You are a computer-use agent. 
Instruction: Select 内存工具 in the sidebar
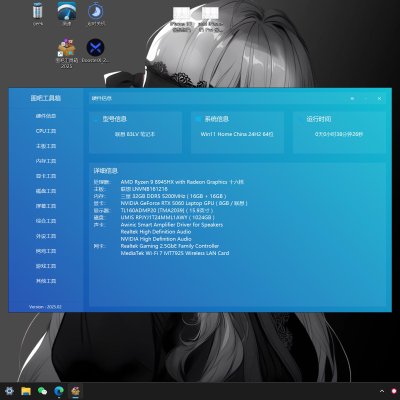(x=46, y=161)
